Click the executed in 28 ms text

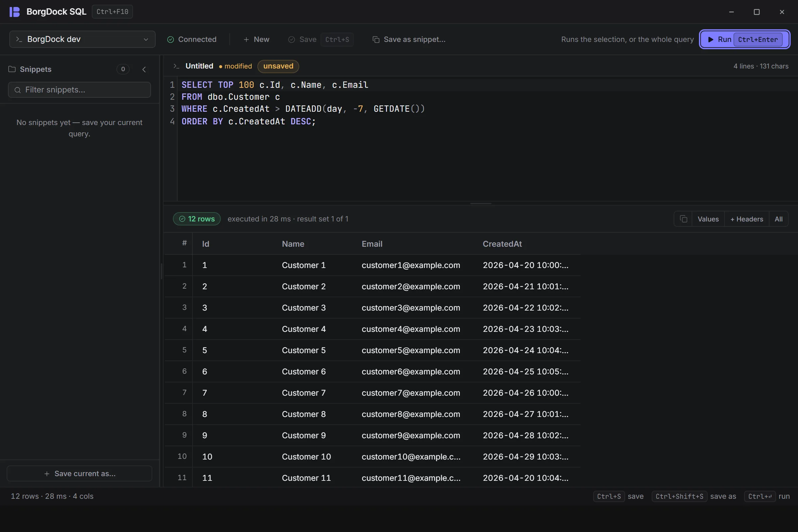(x=259, y=219)
